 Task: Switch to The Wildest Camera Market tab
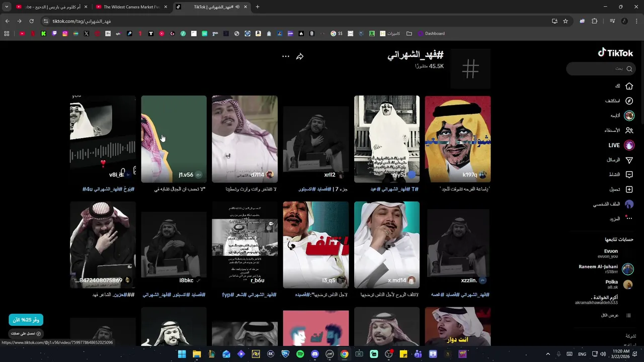pos(132,7)
